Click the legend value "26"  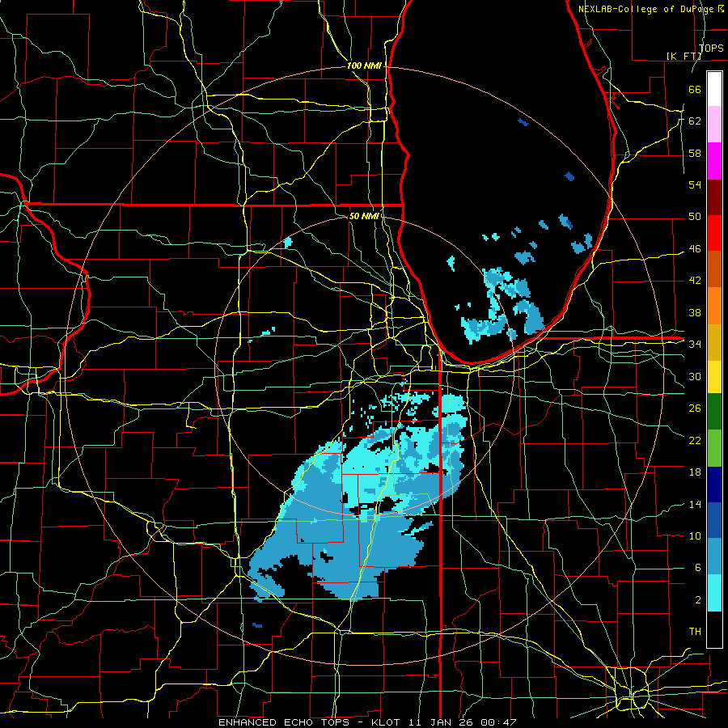pos(695,408)
